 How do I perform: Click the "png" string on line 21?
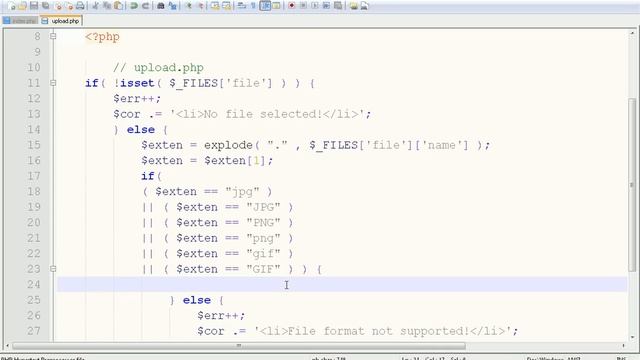click(x=263, y=238)
